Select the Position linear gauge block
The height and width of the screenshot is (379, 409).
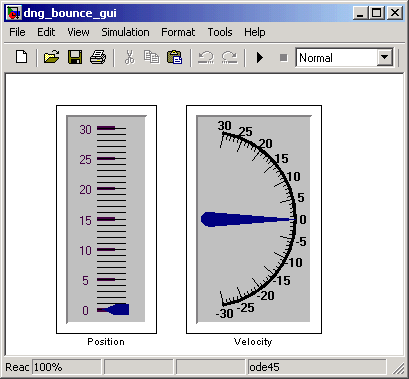[106, 219]
